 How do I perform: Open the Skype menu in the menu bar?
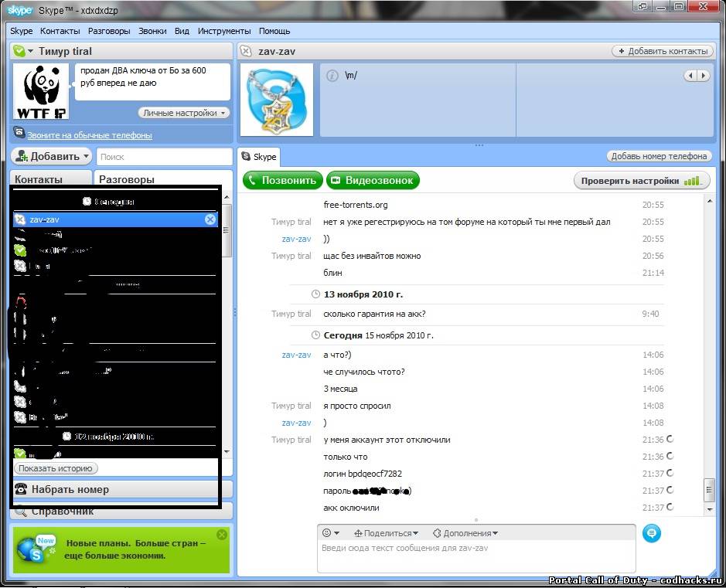[22, 31]
